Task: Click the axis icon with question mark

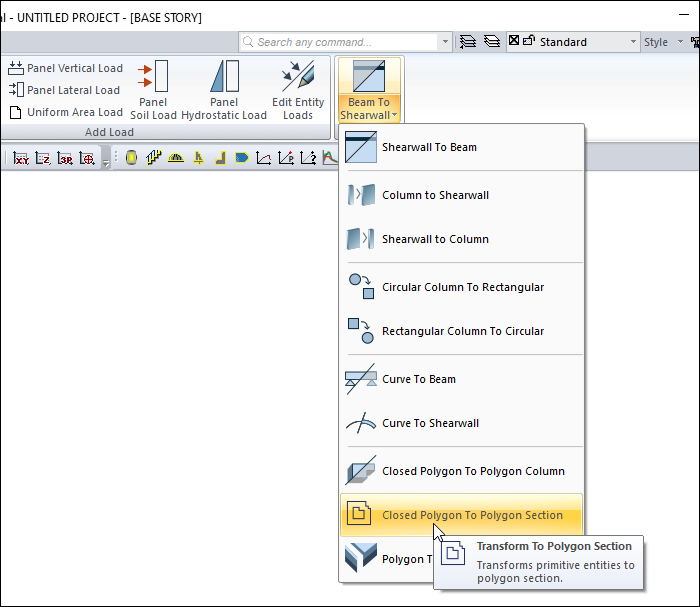Action: click(308, 158)
